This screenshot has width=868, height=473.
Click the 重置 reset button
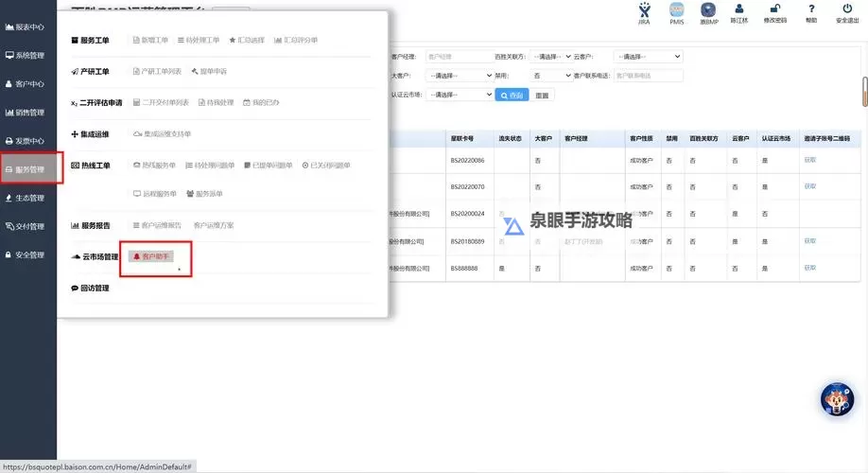pyautogui.click(x=542, y=96)
